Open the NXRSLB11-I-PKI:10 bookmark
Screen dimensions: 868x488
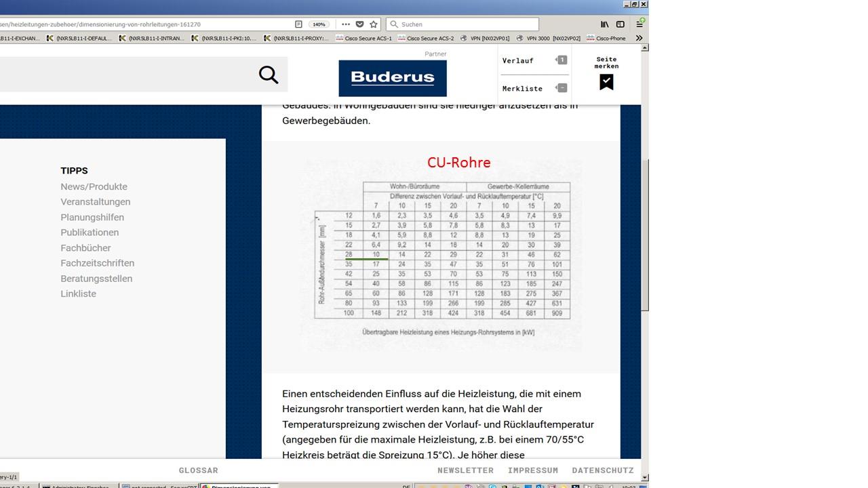pos(224,39)
